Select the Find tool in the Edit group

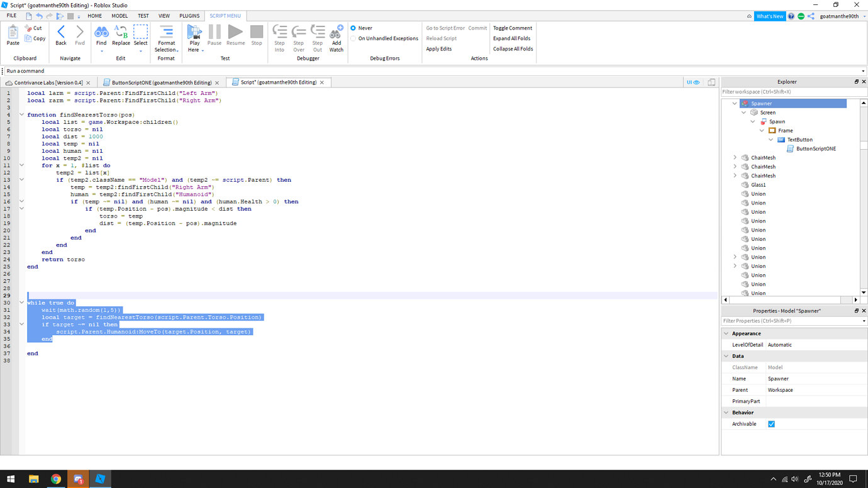tap(101, 36)
